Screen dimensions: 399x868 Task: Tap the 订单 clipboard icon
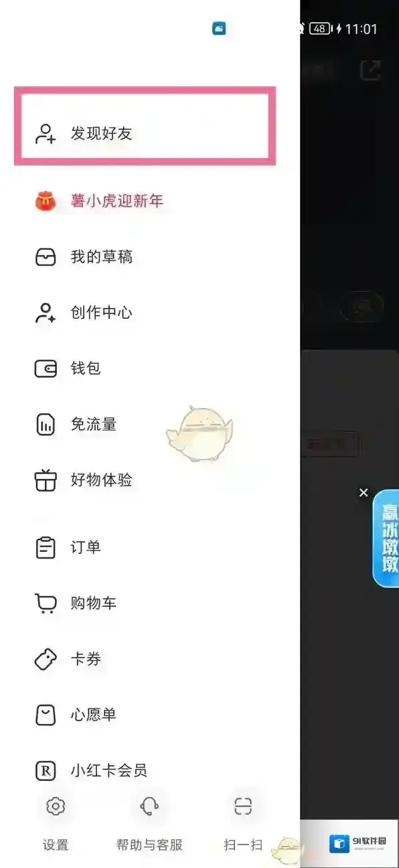(46, 547)
